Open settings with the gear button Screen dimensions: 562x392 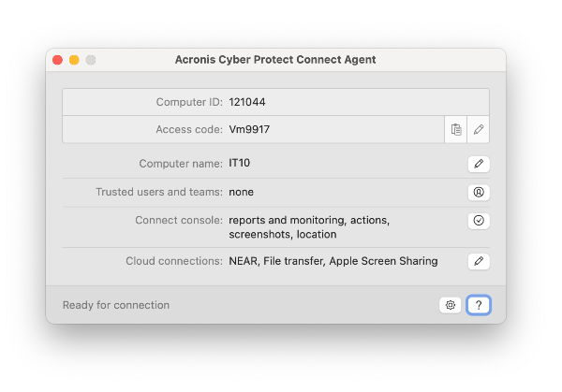(451, 305)
